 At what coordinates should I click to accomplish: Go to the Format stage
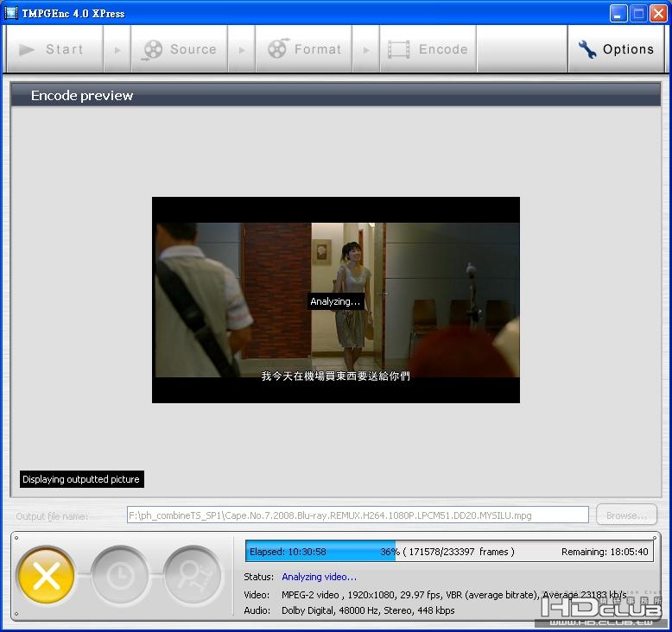click(x=303, y=49)
